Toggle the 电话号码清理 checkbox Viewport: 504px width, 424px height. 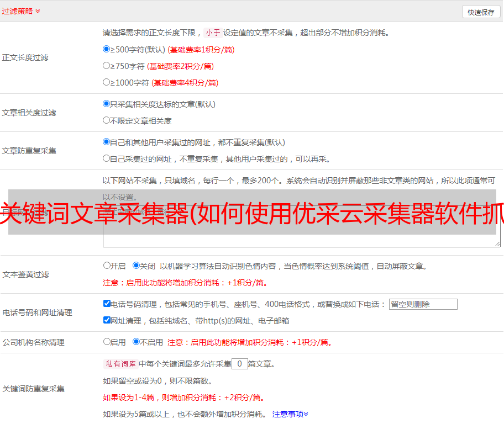107,304
